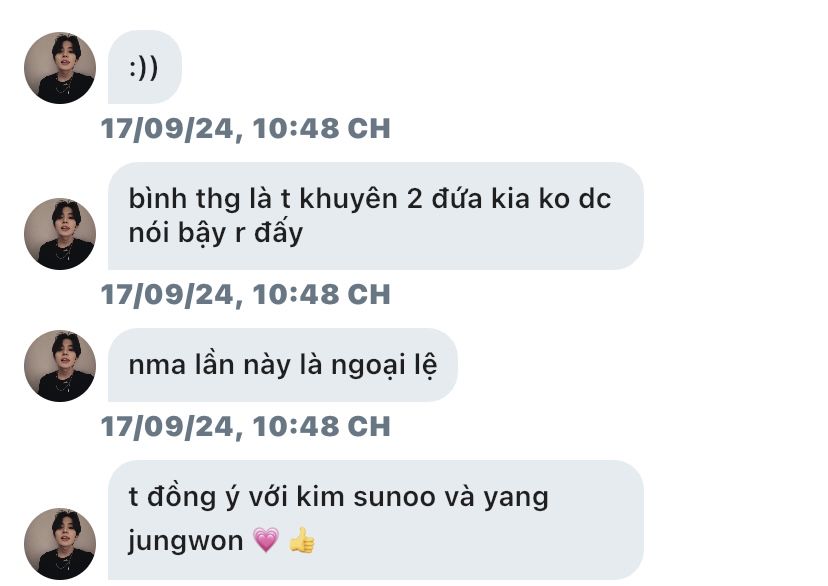Select the "t đồng ý với kim sunoo" bubble
Screen dimensions: 828x586
point(375,520)
